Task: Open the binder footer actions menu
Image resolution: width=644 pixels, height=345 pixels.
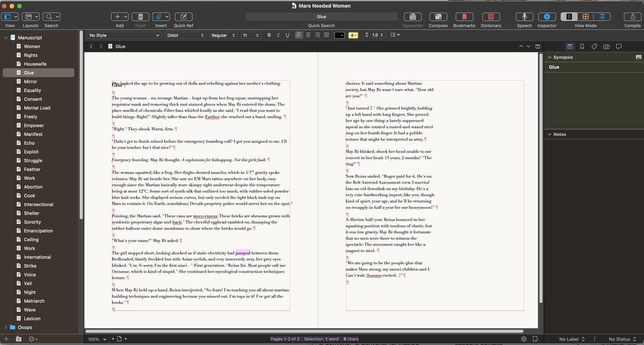Action: tap(33, 339)
